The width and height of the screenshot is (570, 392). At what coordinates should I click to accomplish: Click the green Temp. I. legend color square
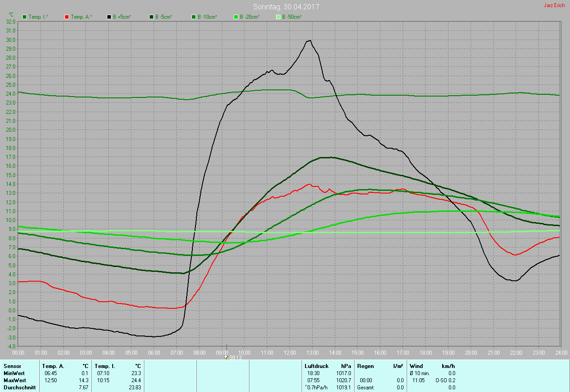click(24, 17)
